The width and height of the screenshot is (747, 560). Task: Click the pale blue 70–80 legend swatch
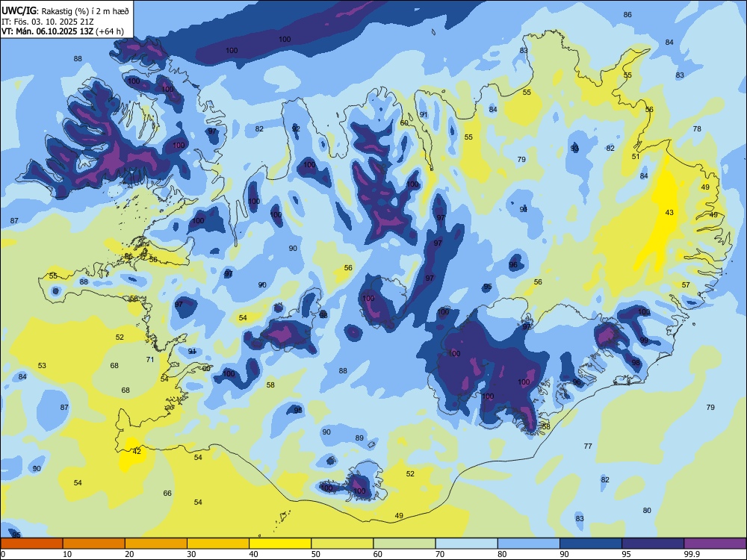pos(466,544)
